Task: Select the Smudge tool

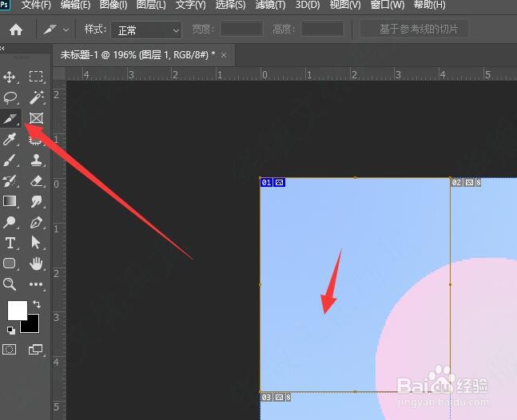Action: pos(36,201)
